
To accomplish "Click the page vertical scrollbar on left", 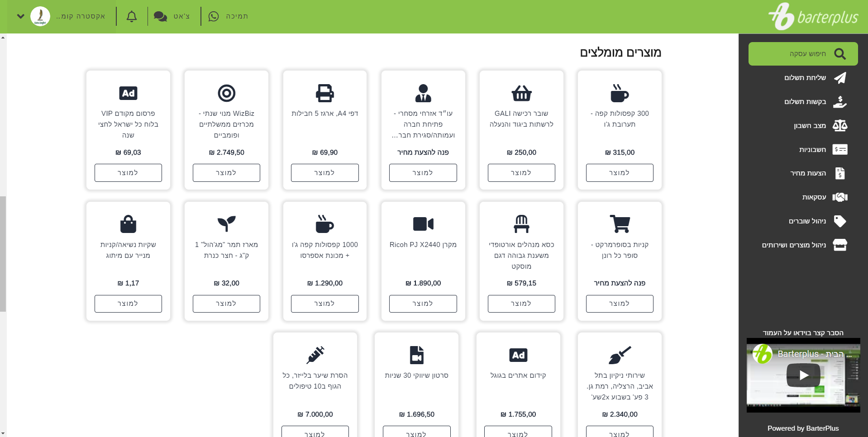I will click(3, 253).
